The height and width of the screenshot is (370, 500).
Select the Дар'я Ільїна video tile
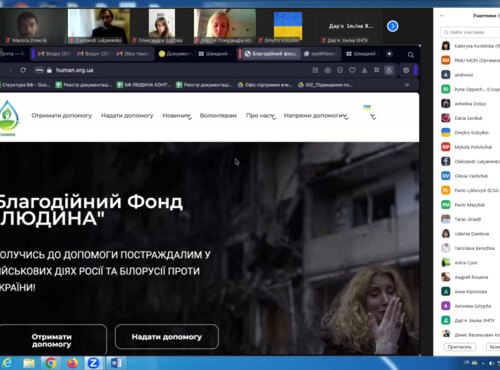pos(351,26)
